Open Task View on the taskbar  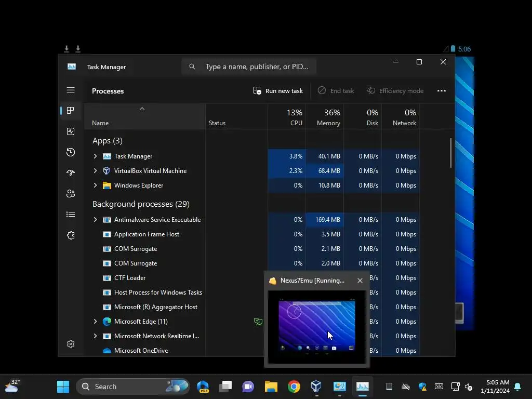pos(225,387)
